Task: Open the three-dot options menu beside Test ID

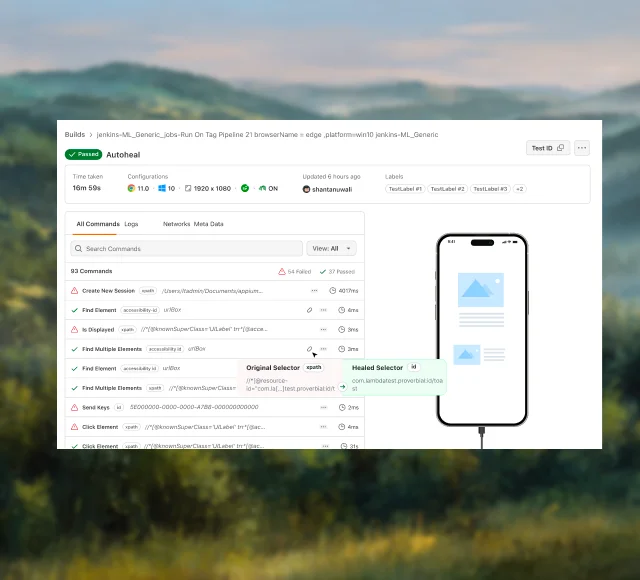Action: click(582, 148)
